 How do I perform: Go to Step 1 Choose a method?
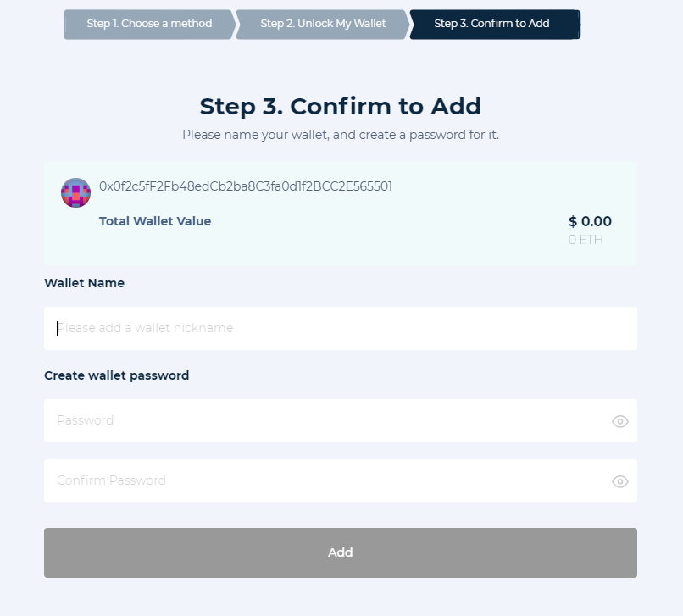click(149, 24)
